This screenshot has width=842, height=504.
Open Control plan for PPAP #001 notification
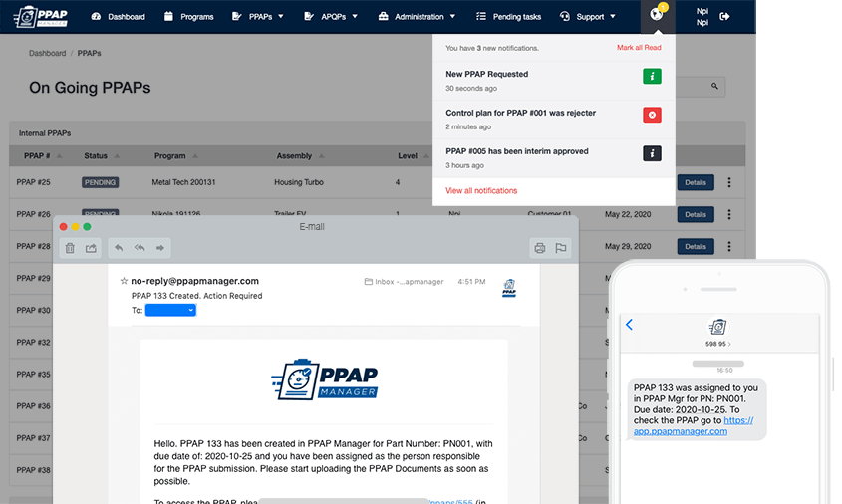[554, 120]
